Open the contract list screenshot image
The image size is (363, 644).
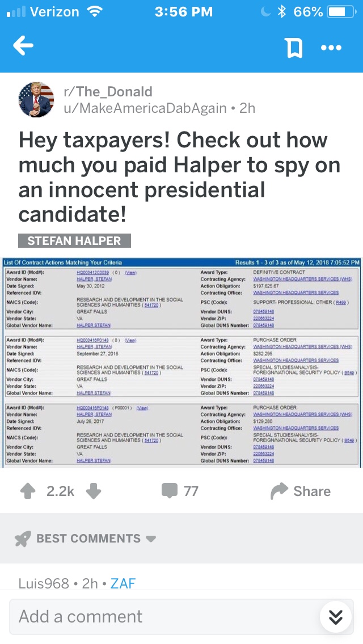181,363
